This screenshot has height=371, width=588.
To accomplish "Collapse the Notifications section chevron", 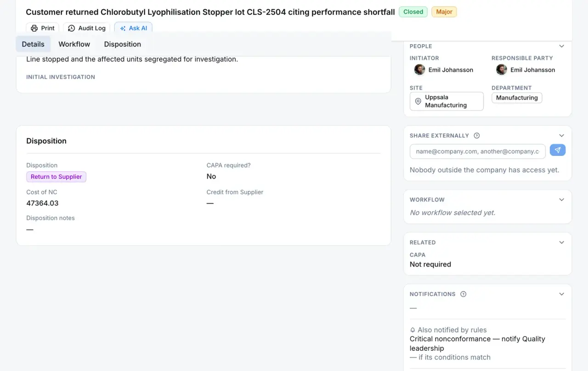I will pos(561,294).
